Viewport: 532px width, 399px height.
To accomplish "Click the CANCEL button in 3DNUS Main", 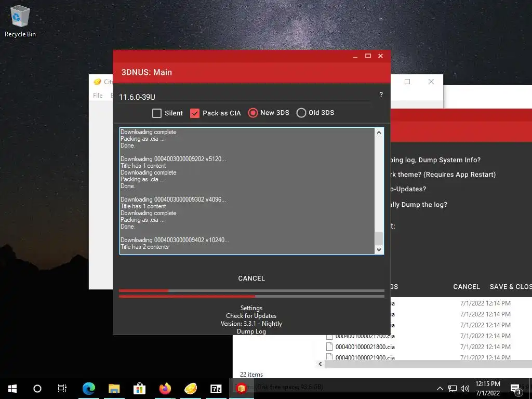I will 251,278.
